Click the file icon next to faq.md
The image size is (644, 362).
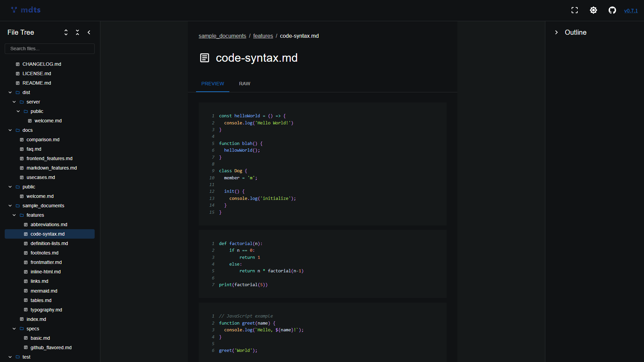[22, 149]
